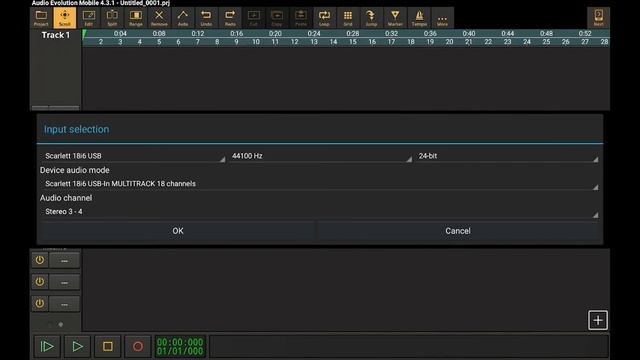Open the More options menu

pyautogui.click(x=442, y=18)
